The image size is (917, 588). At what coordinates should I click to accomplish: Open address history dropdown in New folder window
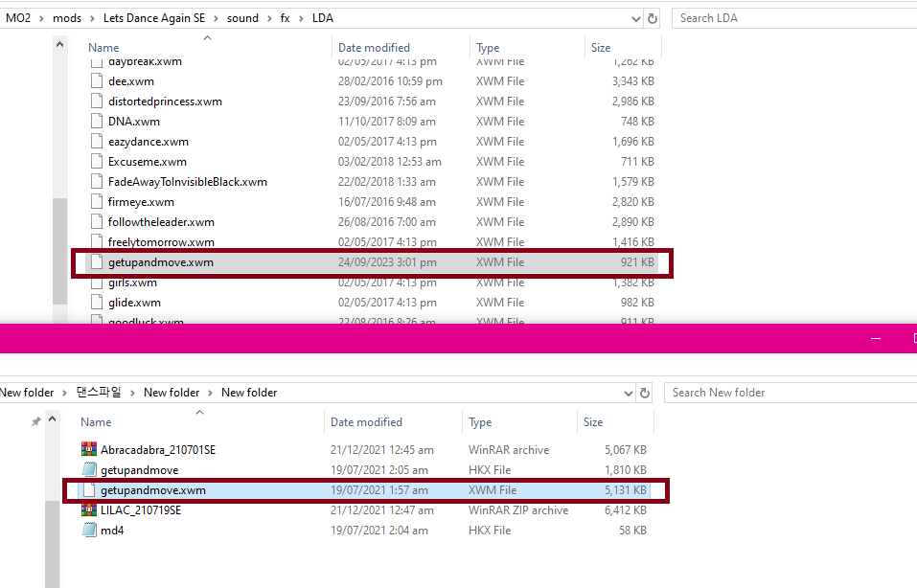(629, 394)
